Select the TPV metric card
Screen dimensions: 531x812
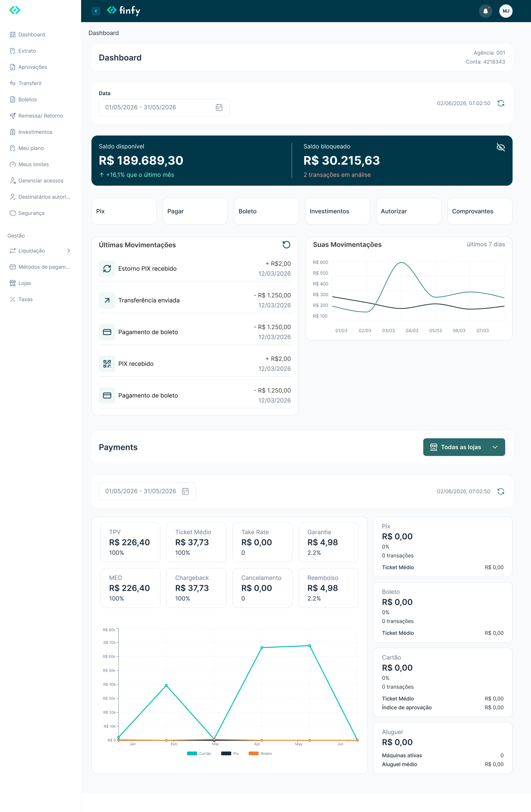pyautogui.click(x=130, y=542)
